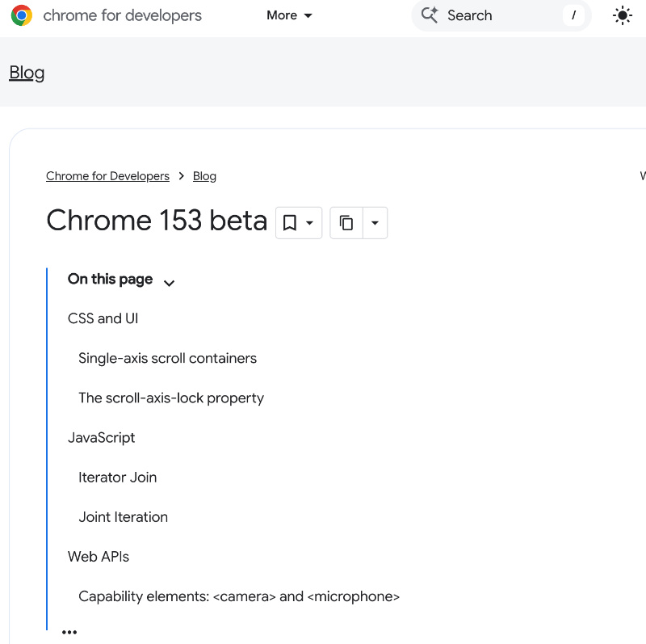Expand the More menu dropdown
The width and height of the screenshot is (646, 644).
[x=289, y=15]
